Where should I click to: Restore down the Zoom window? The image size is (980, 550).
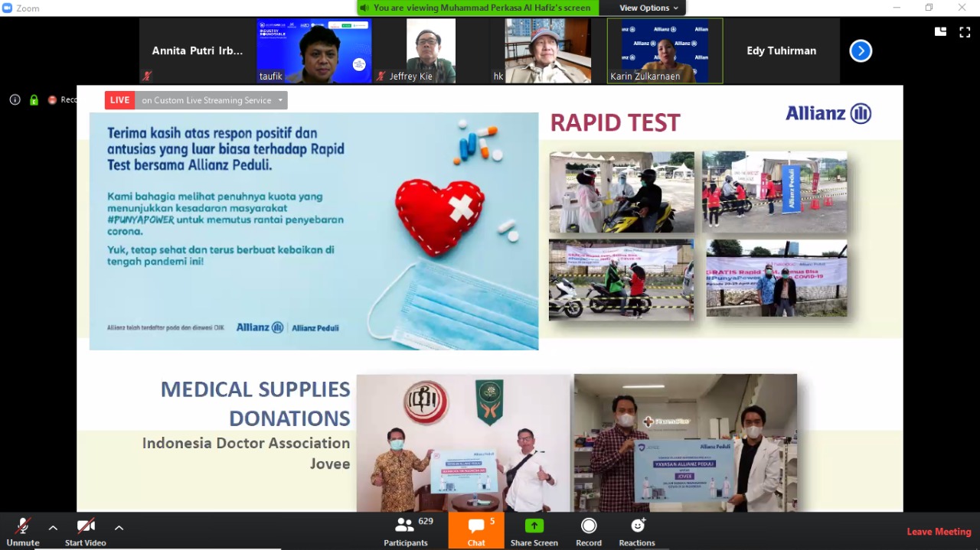click(929, 8)
